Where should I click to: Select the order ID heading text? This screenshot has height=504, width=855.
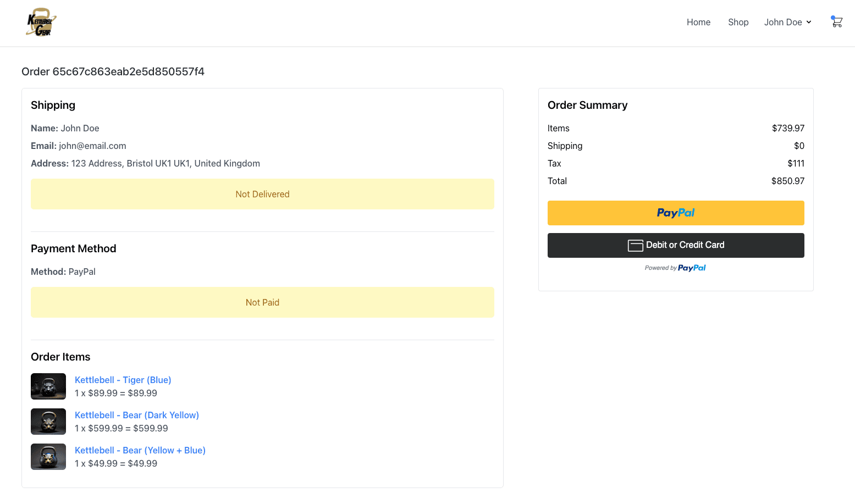[113, 71]
